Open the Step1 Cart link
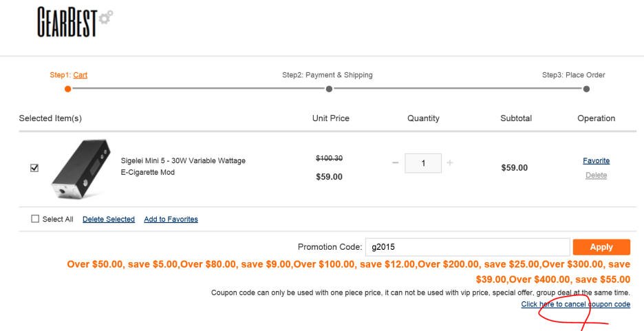644x331 pixels. coord(80,75)
